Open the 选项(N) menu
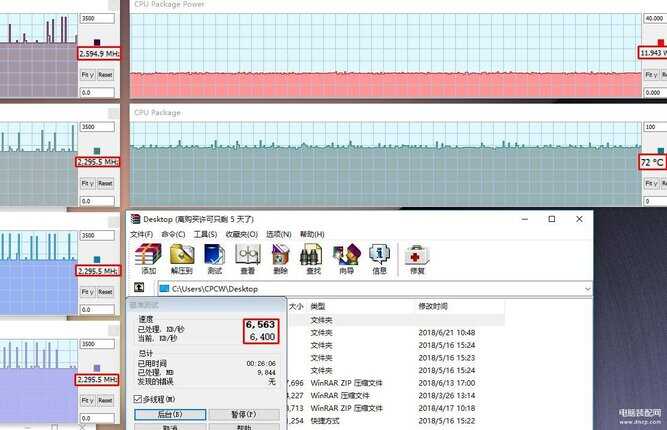Screen dimensions: 667x430 (279, 234)
